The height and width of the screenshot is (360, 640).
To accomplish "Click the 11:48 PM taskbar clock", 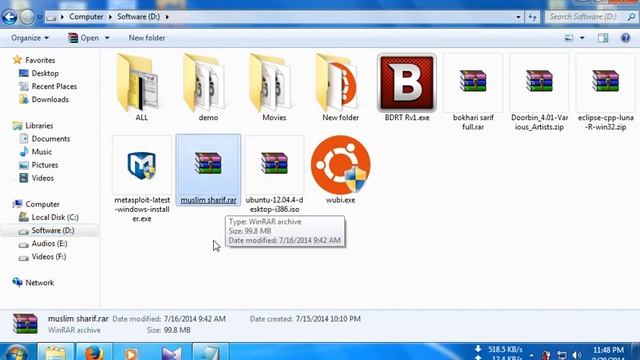I will [x=608, y=350].
